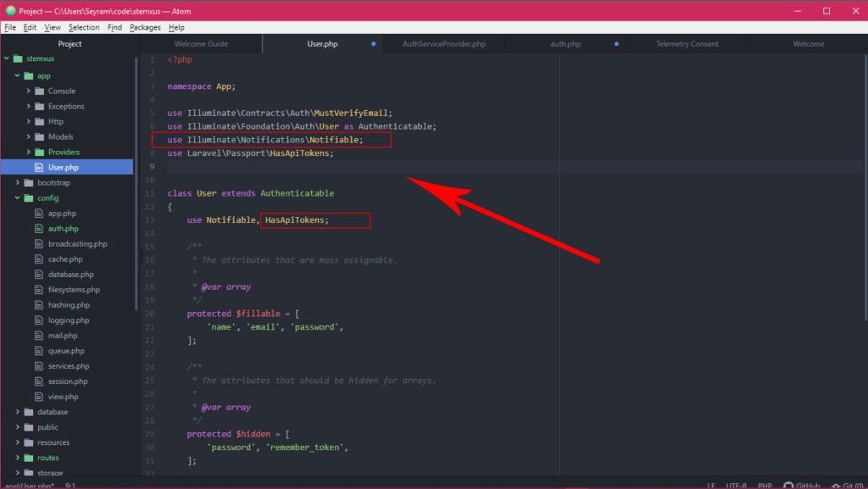Click the auth.php file icon in tree
The height and width of the screenshot is (489, 868).
tap(40, 229)
